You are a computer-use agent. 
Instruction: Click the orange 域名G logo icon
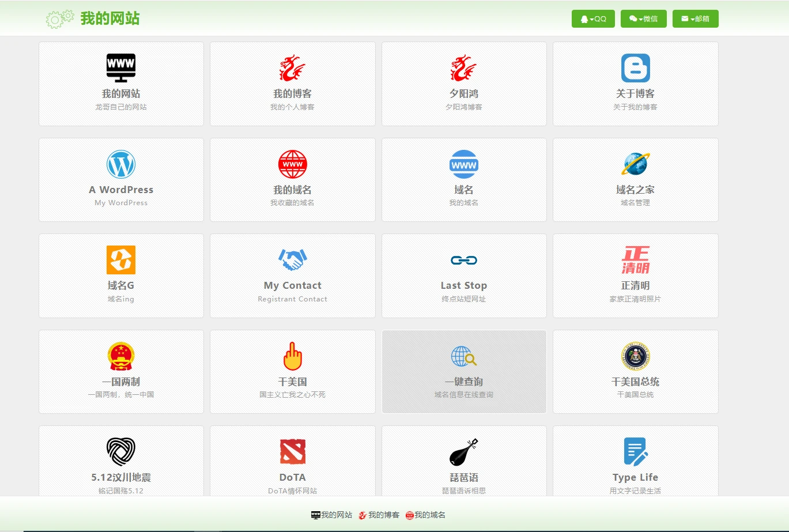point(121,260)
